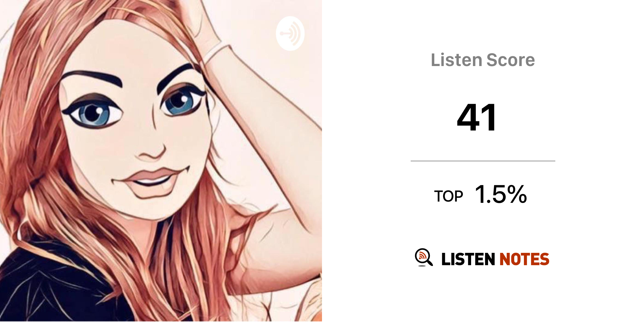644x322 pixels.
Task: Click the podcast cover artwork thumbnail
Action: [161, 161]
